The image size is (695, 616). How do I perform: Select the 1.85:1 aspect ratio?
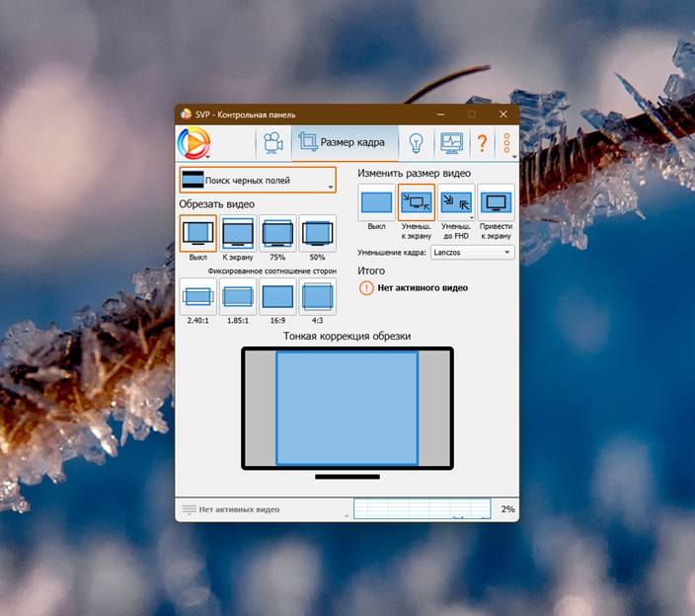point(238,296)
